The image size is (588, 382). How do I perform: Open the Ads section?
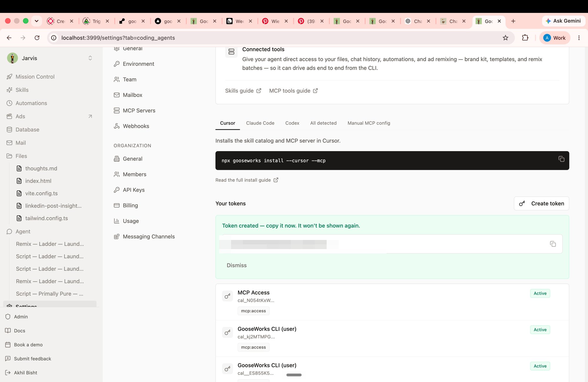click(x=20, y=116)
